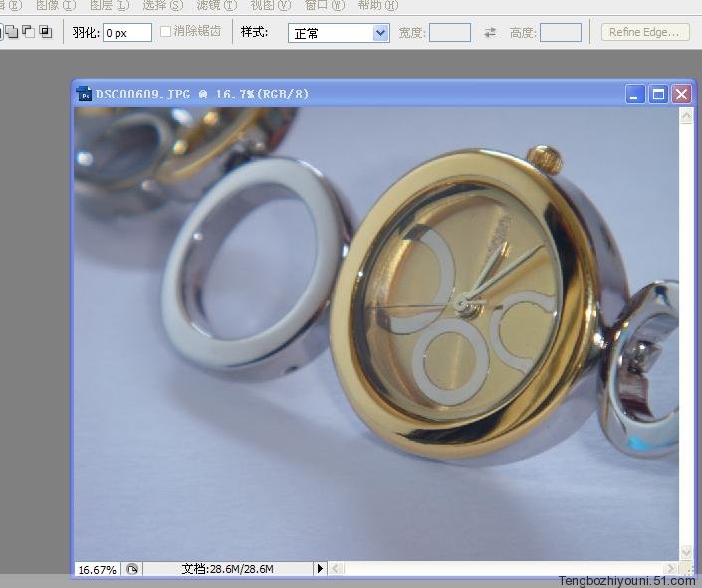Screen dimensions: 702x588
Task: Open the 窗口 (Window) menu
Action: [325, 5]
